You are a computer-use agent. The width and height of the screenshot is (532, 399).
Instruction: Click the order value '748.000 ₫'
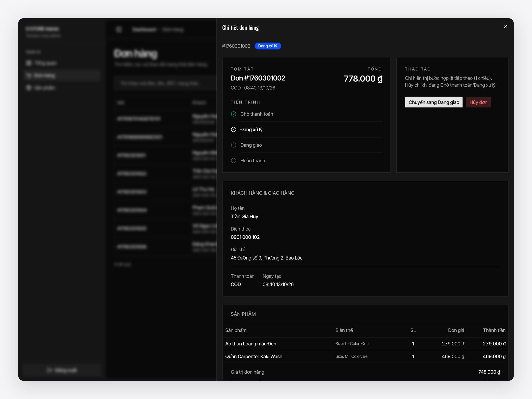[489, 372]
